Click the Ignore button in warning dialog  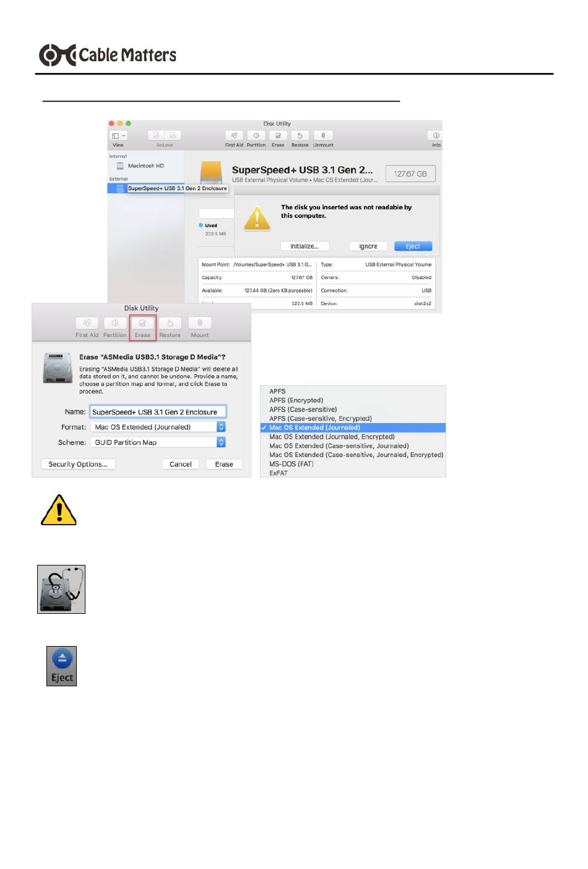pos(368,247)
